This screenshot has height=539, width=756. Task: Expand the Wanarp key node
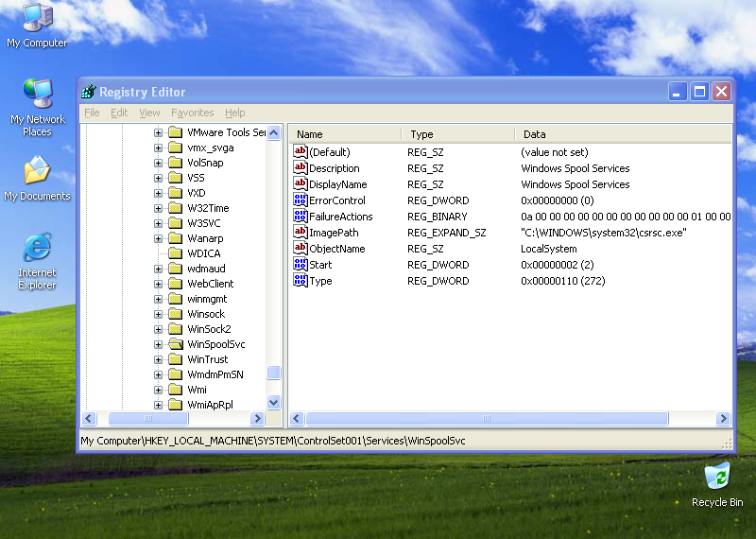coord(158,238)
